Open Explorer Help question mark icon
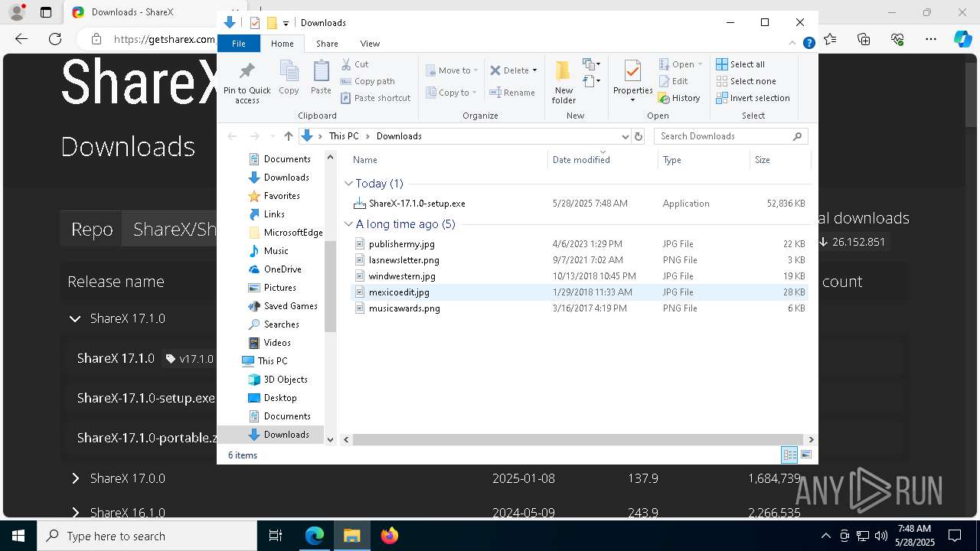 click(808, 43)
